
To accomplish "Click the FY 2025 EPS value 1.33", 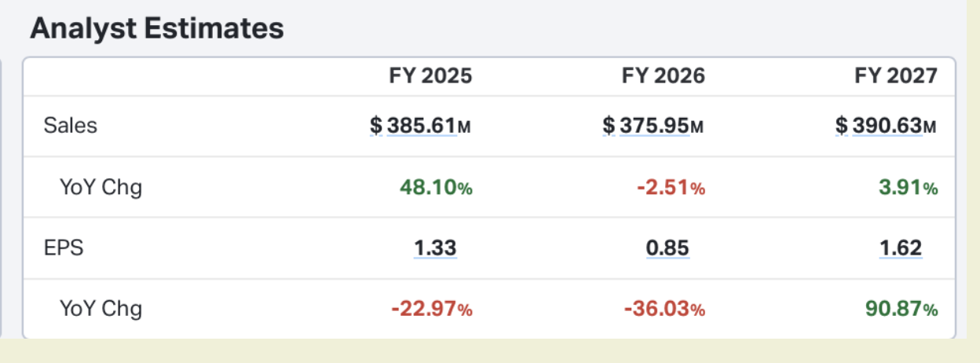I will coord(435,248).
